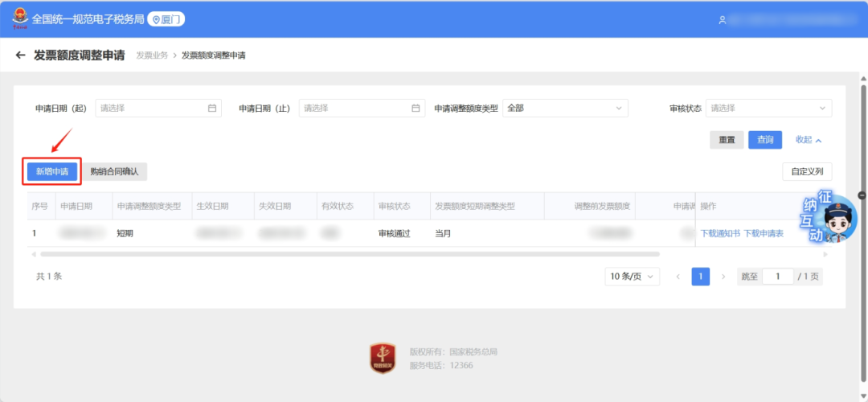The height and width of the screenshot is (402, 868).
Task: Click the 共 1 条 total count text
Action: click(x=49, y=277)
